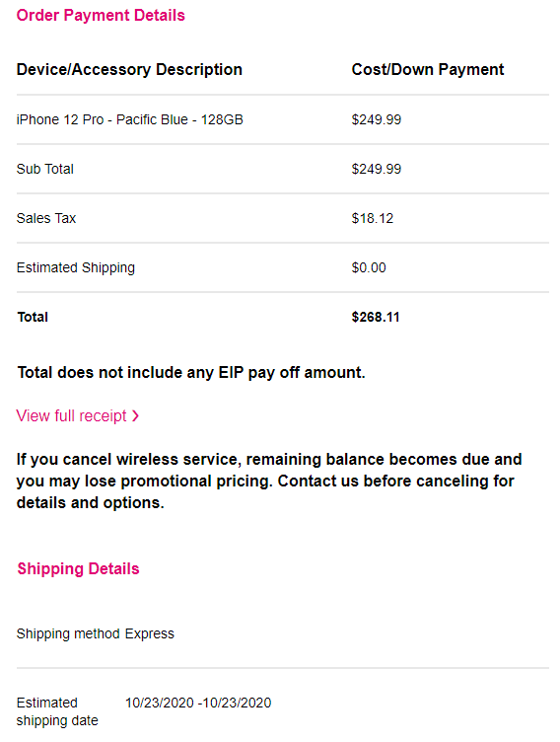Click the iPhone price $249.99
Viewport: 560px width, 742px height.
[x=376, y=119]
